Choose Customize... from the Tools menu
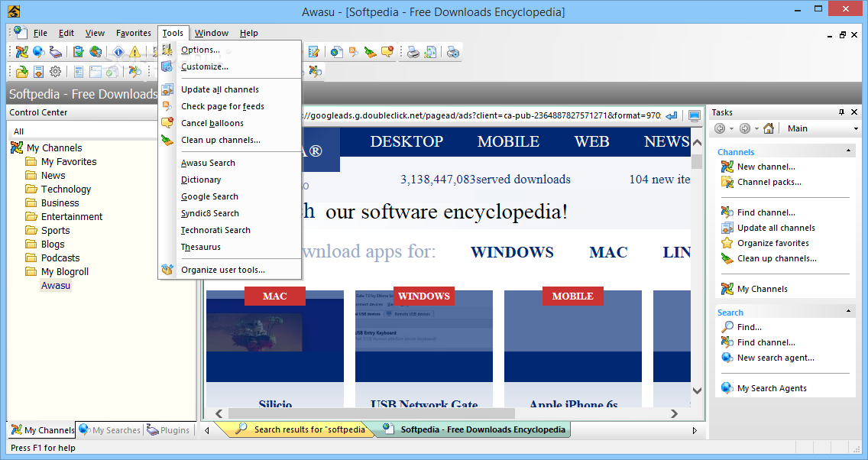This screenshot has width=868, height=460. pyautogui.click(x=230, y=66)
